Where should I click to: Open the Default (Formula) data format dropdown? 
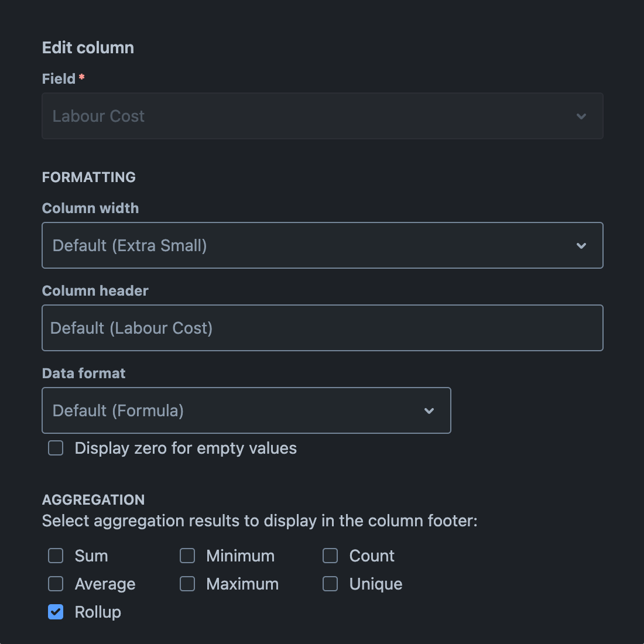[246, 411]
